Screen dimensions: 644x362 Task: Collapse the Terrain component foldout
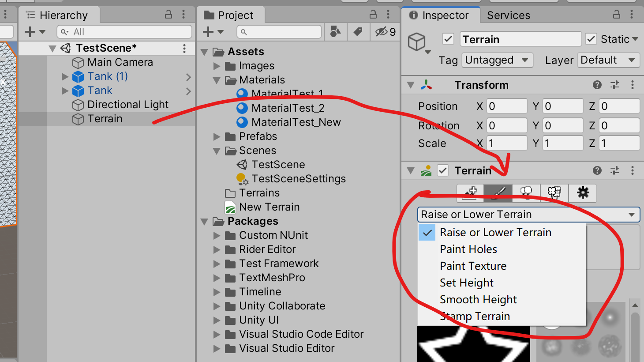click(x=411, y=170)
